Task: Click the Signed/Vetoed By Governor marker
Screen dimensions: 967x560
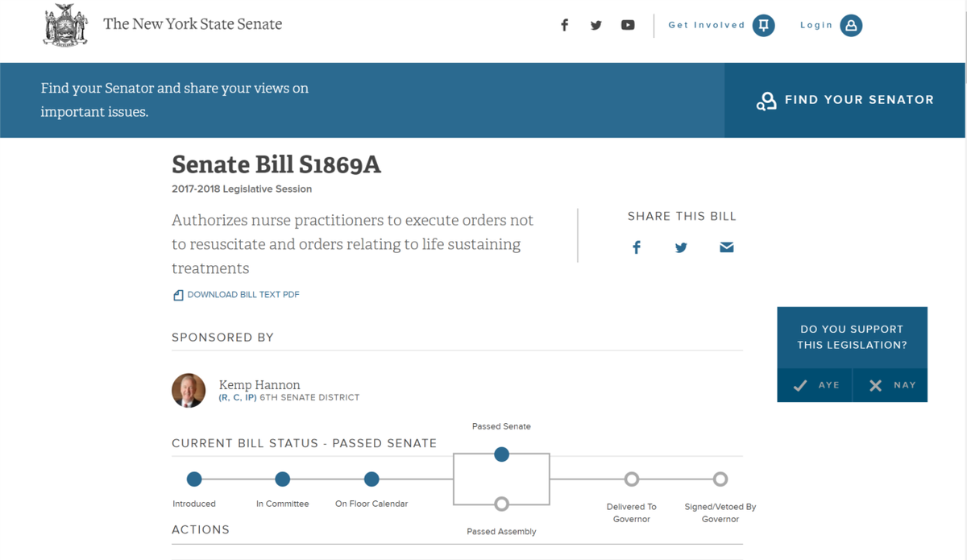Action: (x=720, y=479)
